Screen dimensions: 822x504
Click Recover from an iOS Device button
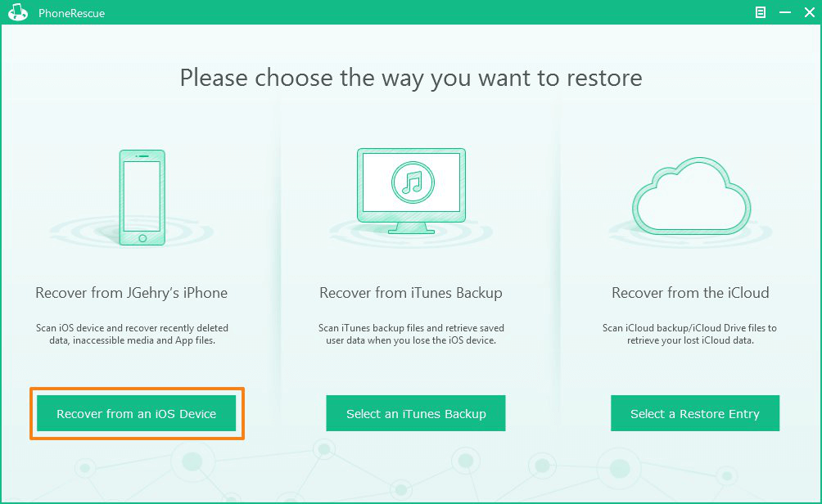(x=136, y=413)
